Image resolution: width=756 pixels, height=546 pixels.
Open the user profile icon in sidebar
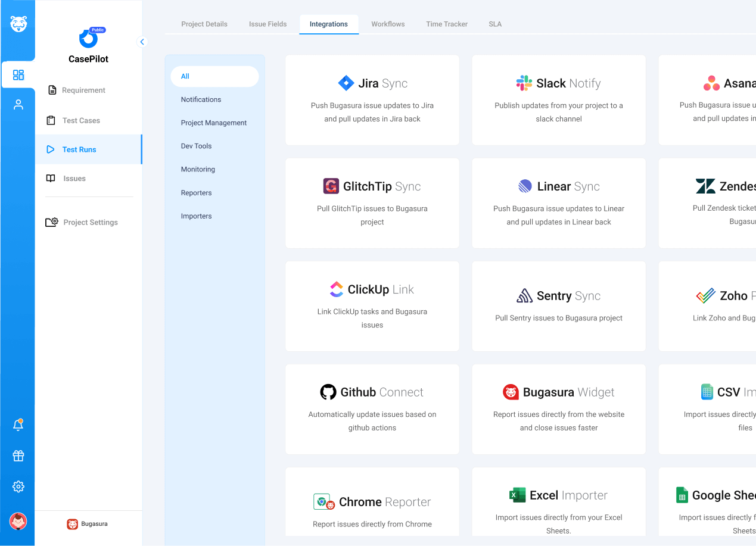(x=18, y=105)
